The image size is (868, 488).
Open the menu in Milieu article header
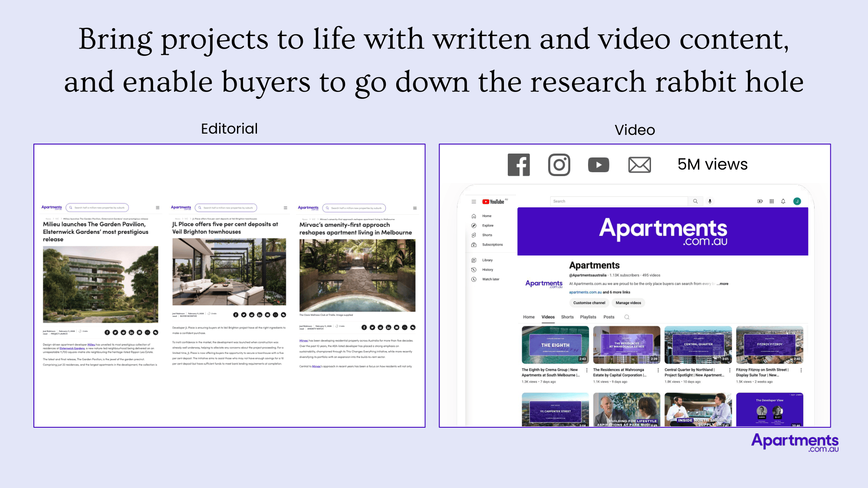coord(158,208)
